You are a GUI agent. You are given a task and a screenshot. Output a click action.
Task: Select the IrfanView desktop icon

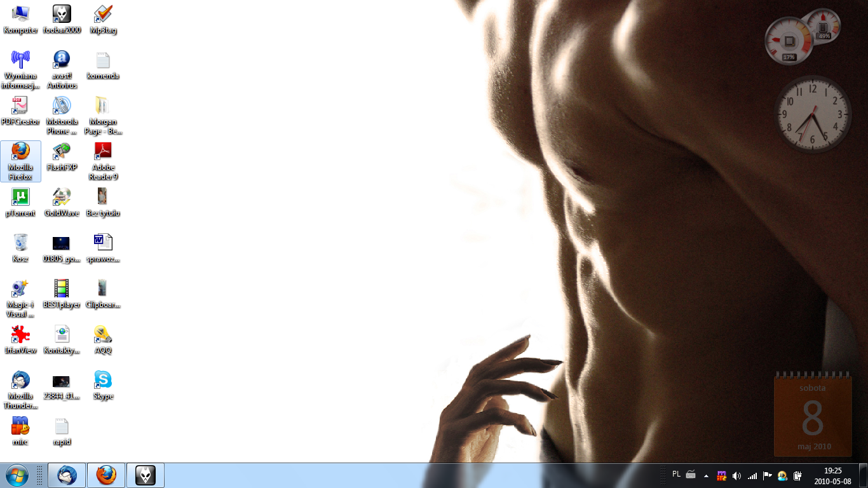click(20, 335)
